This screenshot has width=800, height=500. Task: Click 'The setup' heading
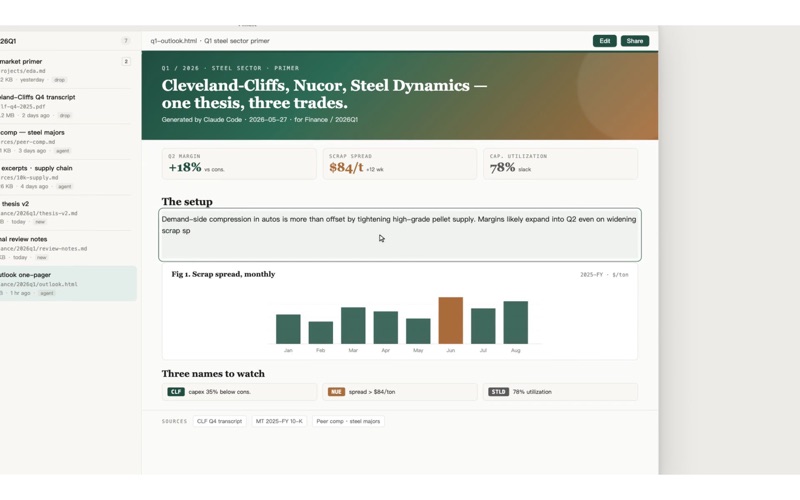tap(187, 202)
